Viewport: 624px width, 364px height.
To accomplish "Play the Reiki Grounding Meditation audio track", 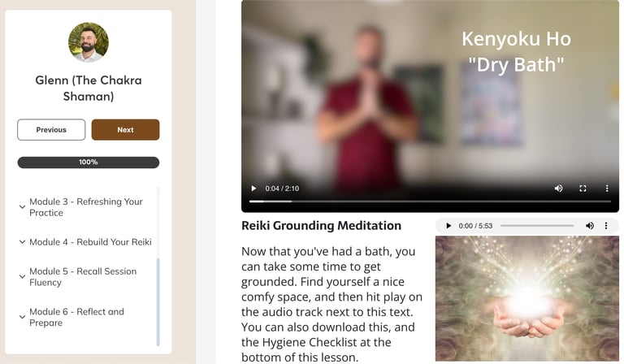I will tap(448, 226).
